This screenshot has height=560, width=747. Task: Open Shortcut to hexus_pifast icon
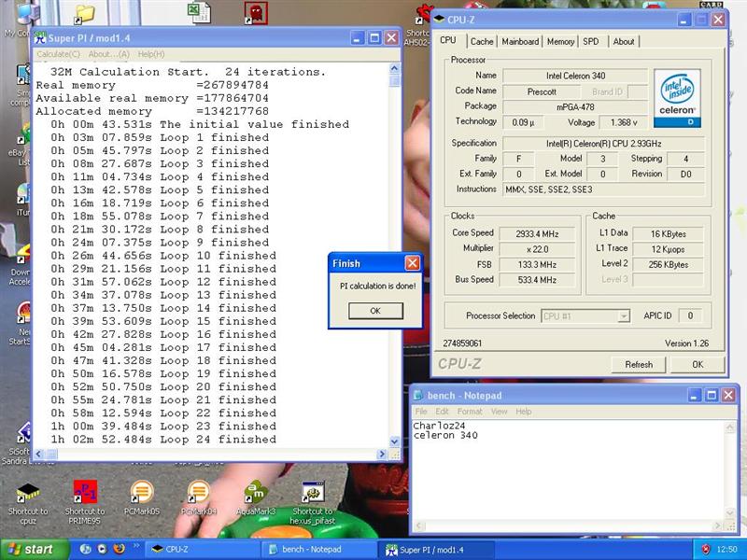(x=313, y=502)
